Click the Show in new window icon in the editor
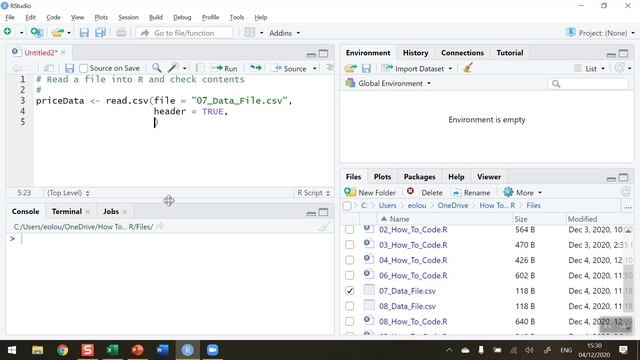640x360 pixels. tap(49, 68)
